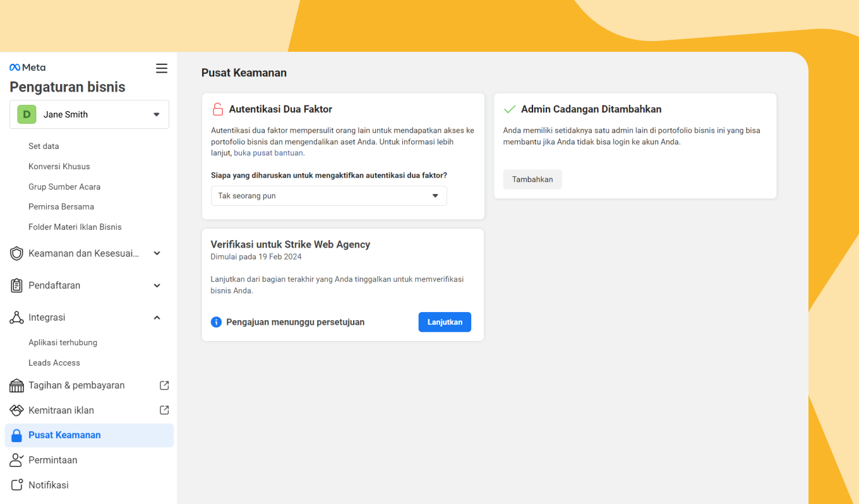859x504 pixels.
Task: Click the green checkmark icon by Admin Cadangan
Action: click(510, 109)
